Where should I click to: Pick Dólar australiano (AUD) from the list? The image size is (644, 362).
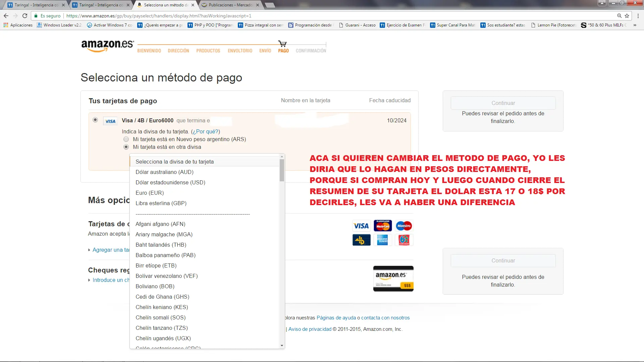(x=205, y=172)
